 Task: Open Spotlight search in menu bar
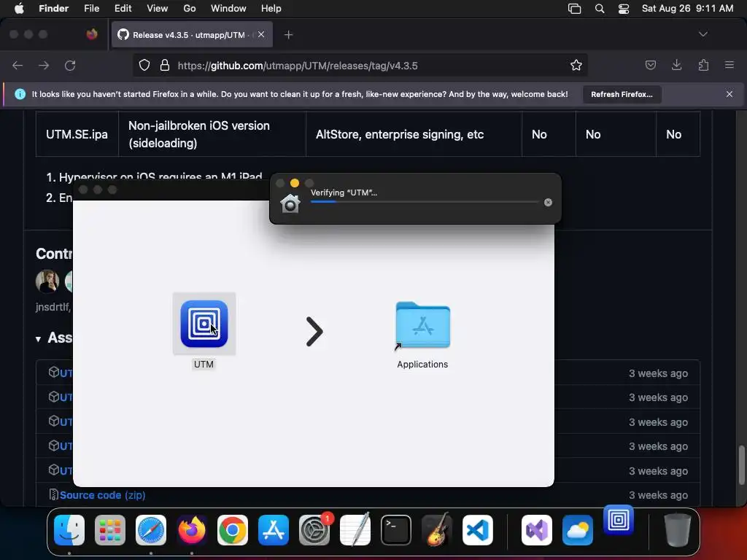coord(600,9)
